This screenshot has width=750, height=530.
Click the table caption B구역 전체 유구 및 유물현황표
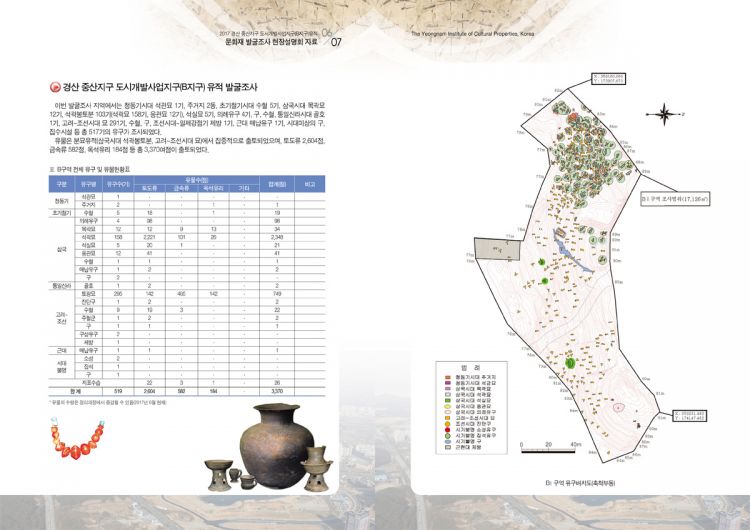[x=90, y=170]
